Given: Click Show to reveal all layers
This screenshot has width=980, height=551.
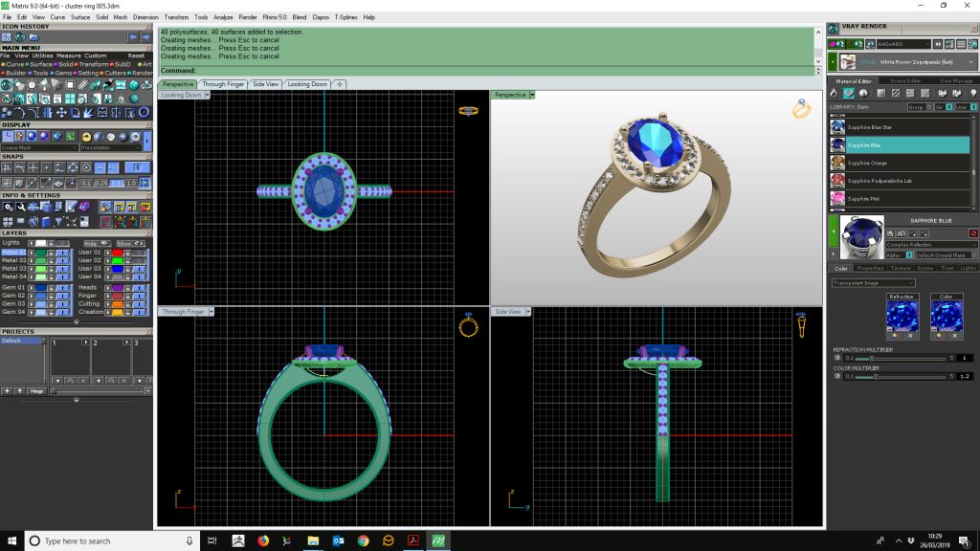Looking at the screenshot, I should [129, 243].
